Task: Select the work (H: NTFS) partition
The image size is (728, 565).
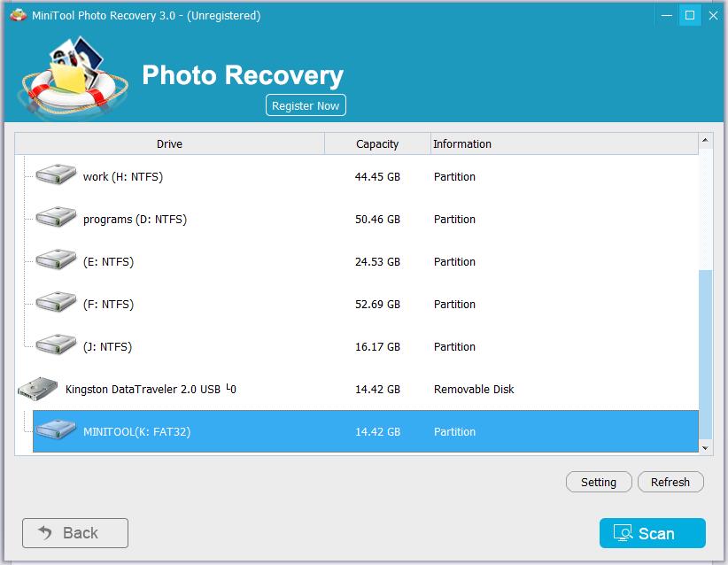Action: (357, 176)
